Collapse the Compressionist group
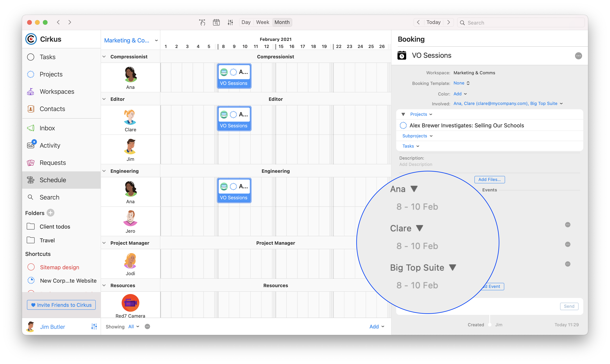The image size is (610, 364). [104, 57]
